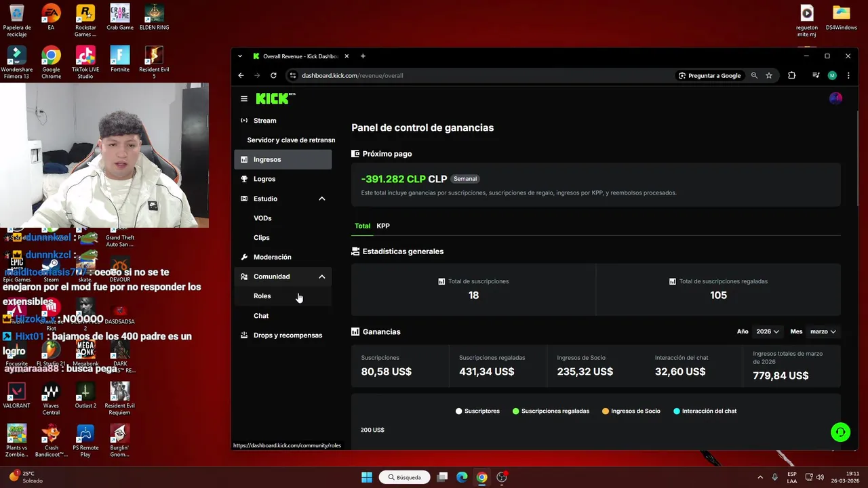Image resolution: width=868 pixels, height=488 pixels.
Task: Show hidden system tray icons
Action: tap(759, 477)
